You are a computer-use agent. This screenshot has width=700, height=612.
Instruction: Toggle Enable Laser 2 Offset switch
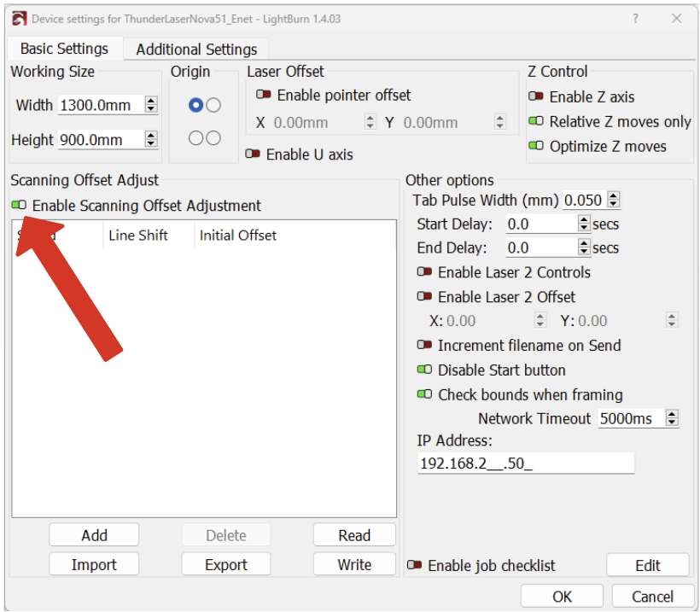coord(424,296)
